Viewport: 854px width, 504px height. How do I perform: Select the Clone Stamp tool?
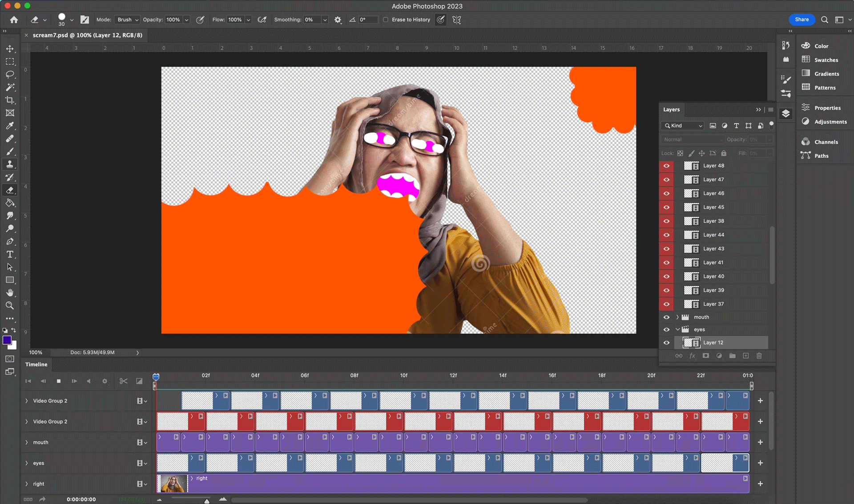click(x=10, y=164)
